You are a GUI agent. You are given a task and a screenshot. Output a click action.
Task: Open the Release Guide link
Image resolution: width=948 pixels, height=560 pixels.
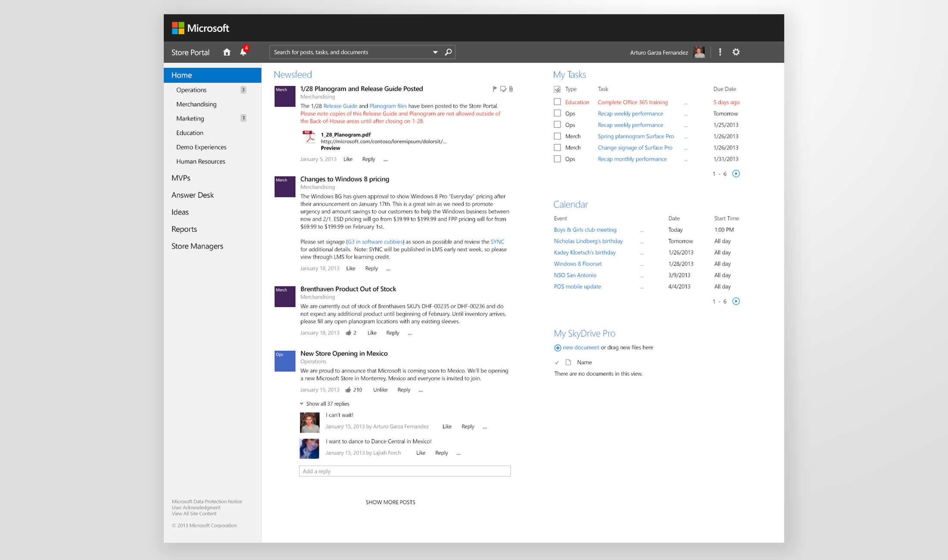340,106
